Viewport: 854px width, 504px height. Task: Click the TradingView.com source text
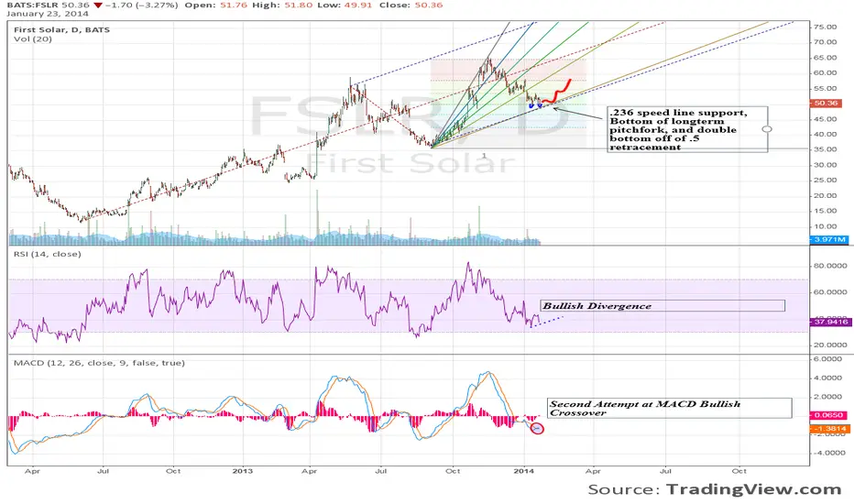point(754,489)
